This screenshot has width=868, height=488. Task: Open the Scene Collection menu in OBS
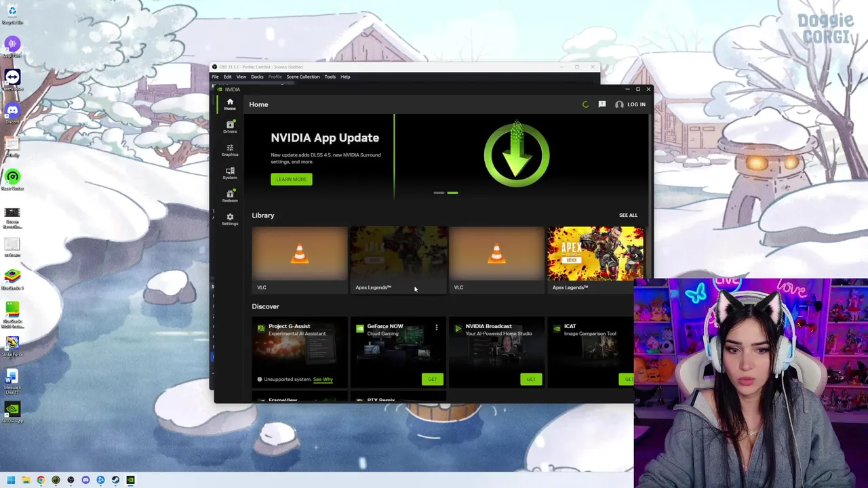coord(303,77)
